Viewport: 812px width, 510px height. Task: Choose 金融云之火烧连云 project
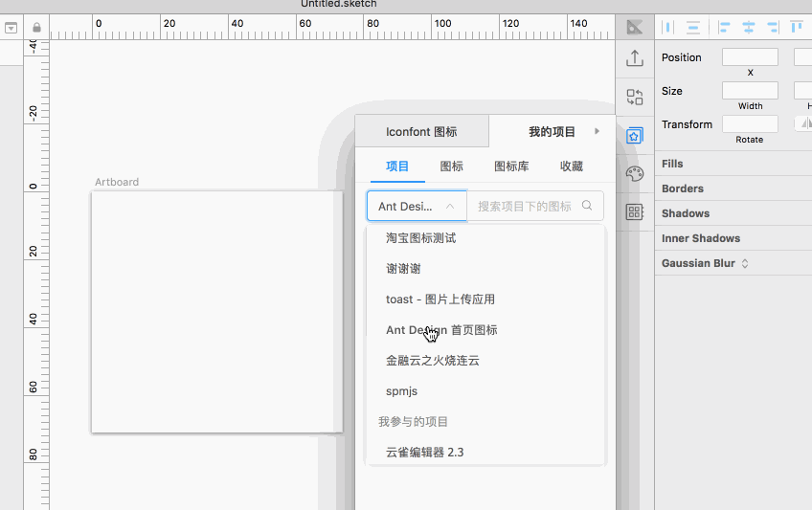[485, 361]
